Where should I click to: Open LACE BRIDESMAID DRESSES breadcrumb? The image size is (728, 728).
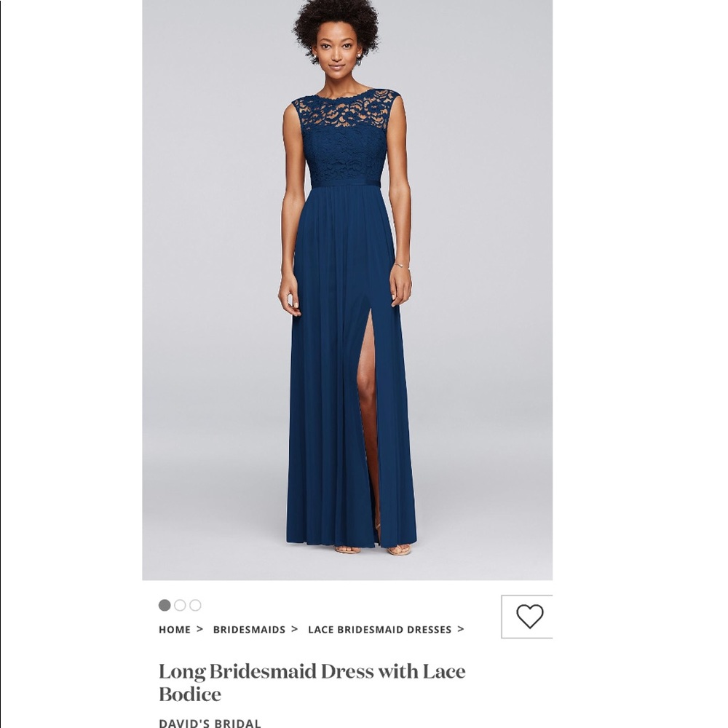pyautogui.click(x=380, y=630)
